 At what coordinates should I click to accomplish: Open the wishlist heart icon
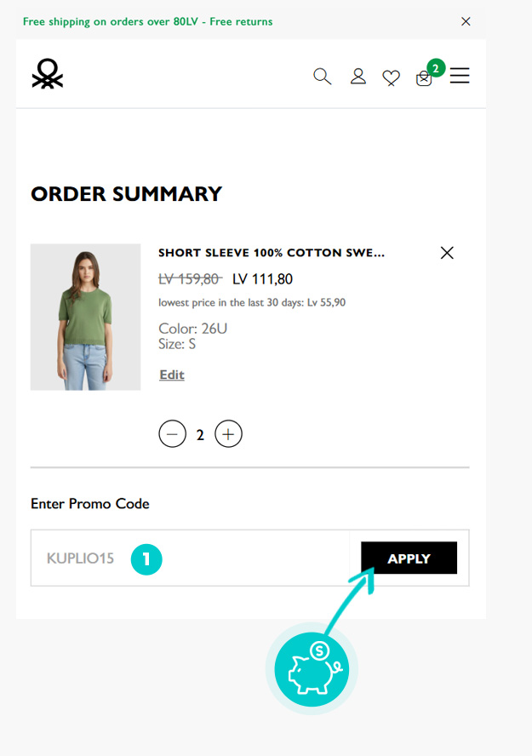[x=391, y=77]
